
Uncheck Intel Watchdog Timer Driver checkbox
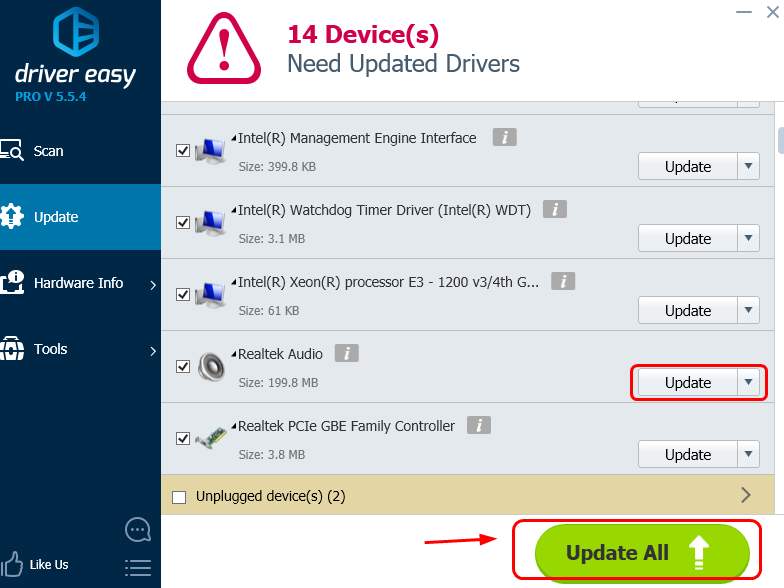[183, 222]
